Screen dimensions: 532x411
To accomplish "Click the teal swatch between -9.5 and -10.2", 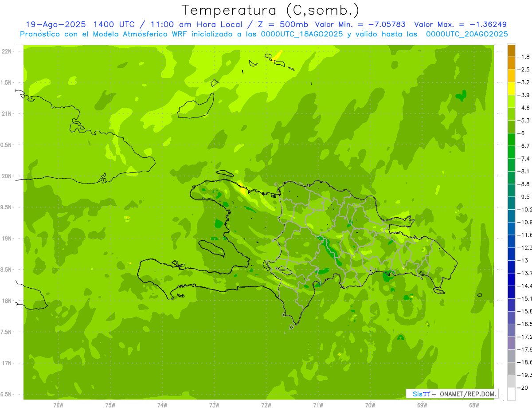I will [511, 203].
